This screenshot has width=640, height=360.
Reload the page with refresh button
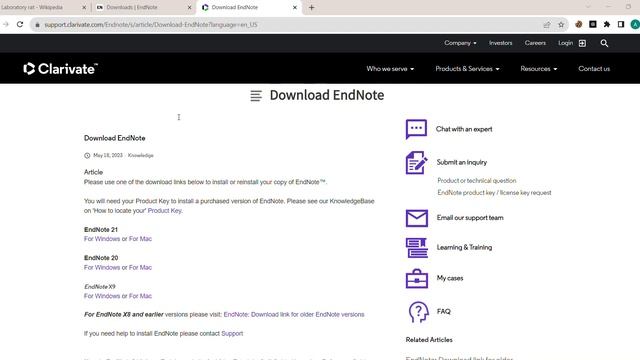20,24
